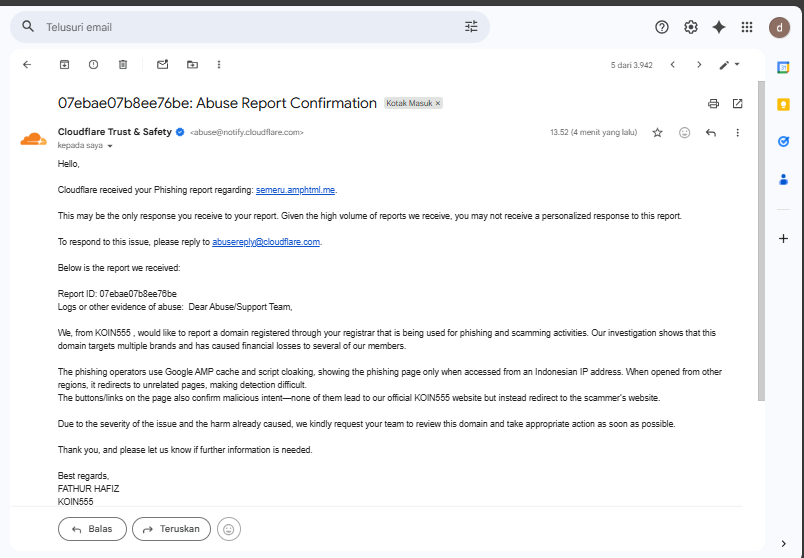Click email vertical scrollbar

(x=761, y=241)
